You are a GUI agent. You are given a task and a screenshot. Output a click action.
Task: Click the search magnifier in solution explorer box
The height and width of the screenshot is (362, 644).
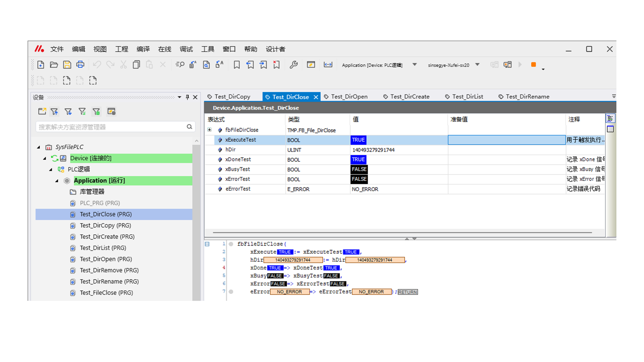(x=190, y=127)
